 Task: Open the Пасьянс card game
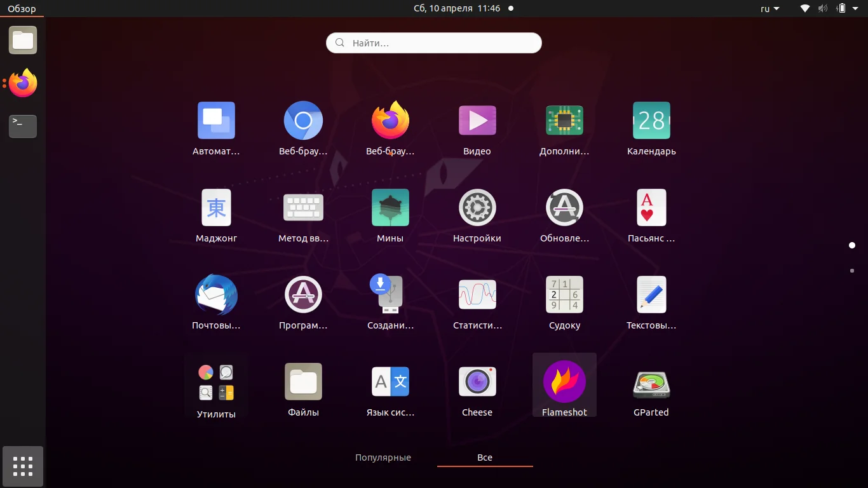point(651,207)
